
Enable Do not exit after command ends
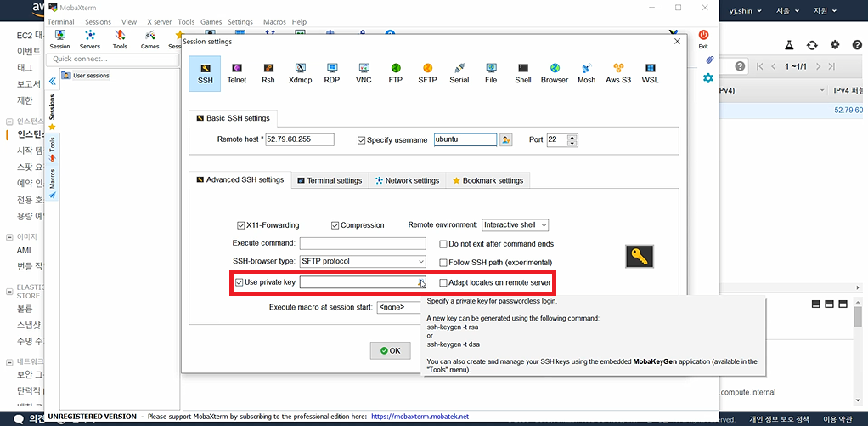pos(443,244)
